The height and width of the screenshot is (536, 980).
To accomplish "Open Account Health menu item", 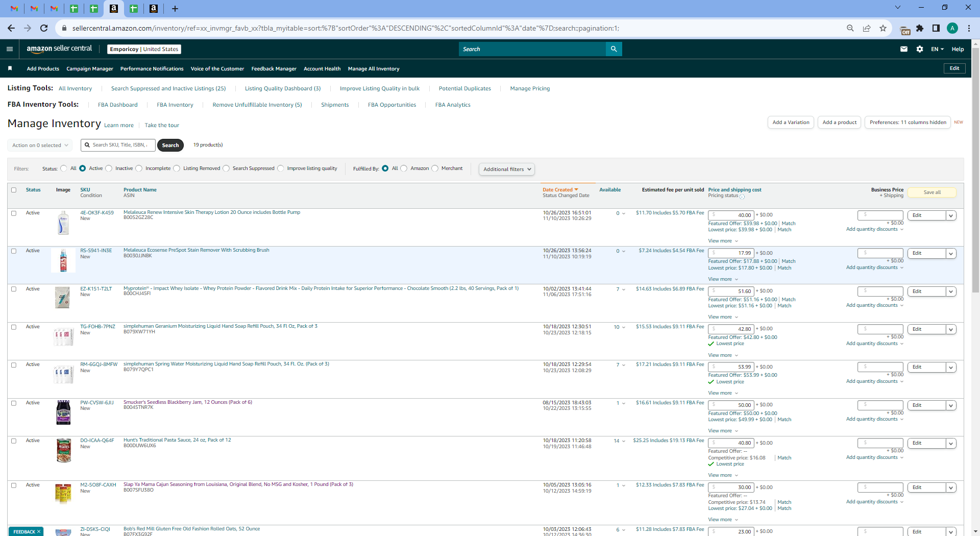I will pos(322,69).
